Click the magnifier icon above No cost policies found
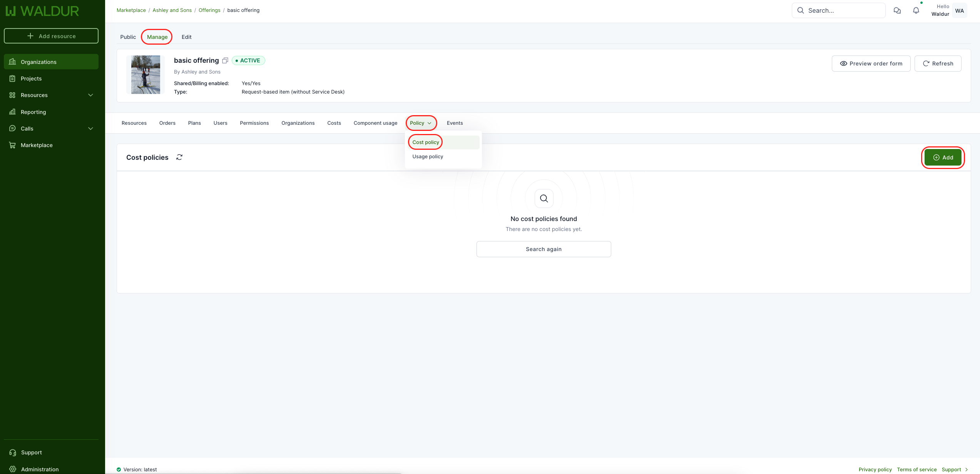980x474 pixels. (544, 198)
